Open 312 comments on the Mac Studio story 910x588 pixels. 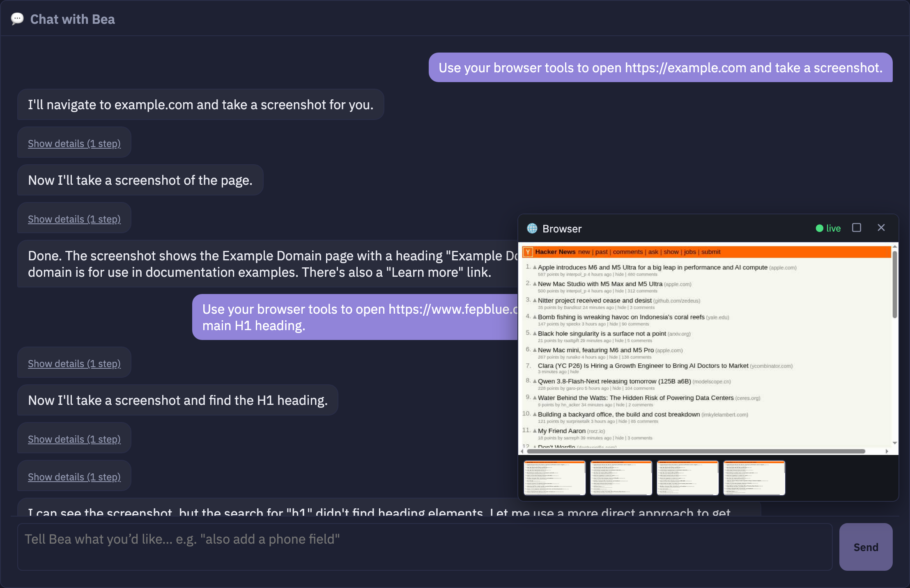coord(642,291)
